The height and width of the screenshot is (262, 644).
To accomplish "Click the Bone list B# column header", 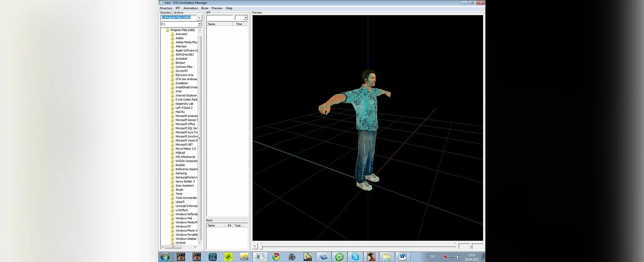I will coord(229,225).
